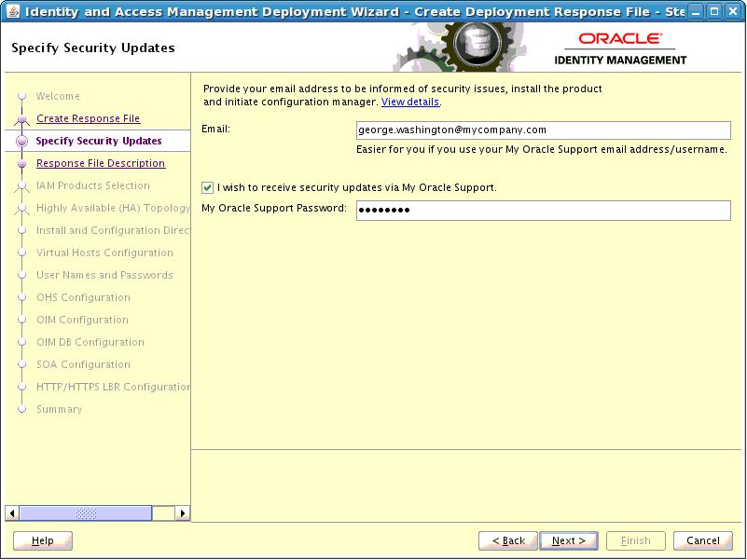The width and height of the screenshot is (747, 560).
Task: Click the Email: label
Action: pyautogui.click(x=215, y=129)
